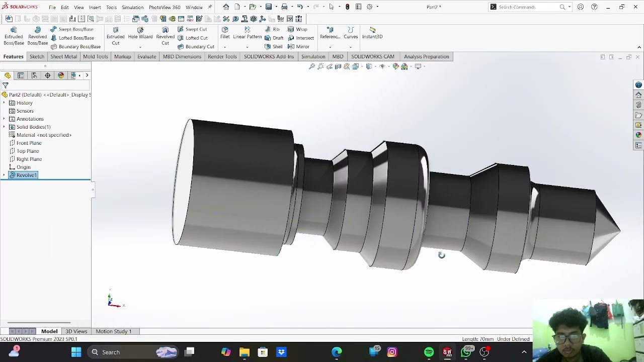
Task: Open the Options gear icon
Action: click(x=370, y=7)
